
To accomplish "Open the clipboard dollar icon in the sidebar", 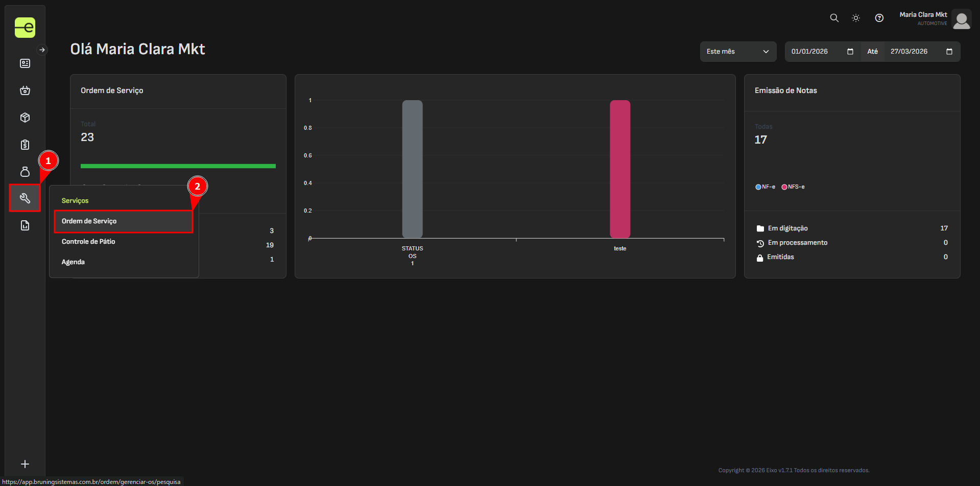I will 25,145.
